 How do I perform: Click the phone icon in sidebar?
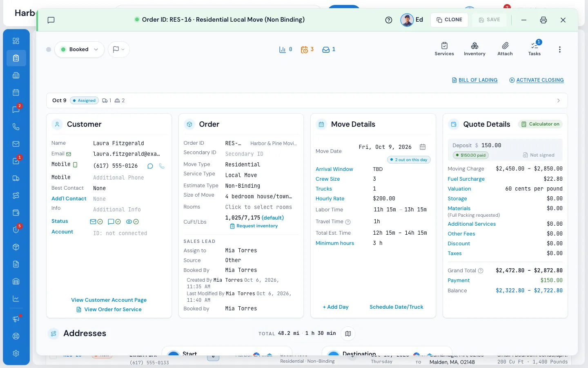pos(16,127)
